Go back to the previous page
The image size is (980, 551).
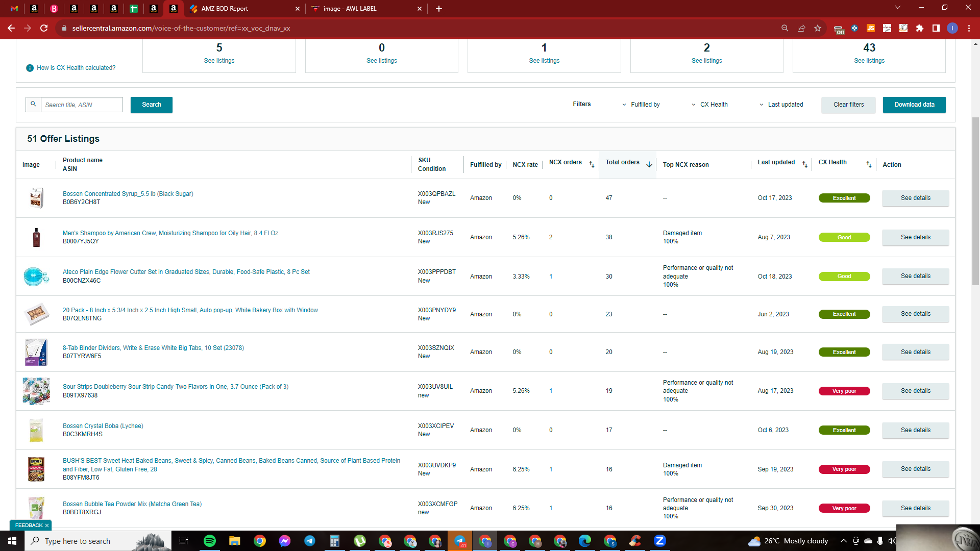(x=11, y=28)
